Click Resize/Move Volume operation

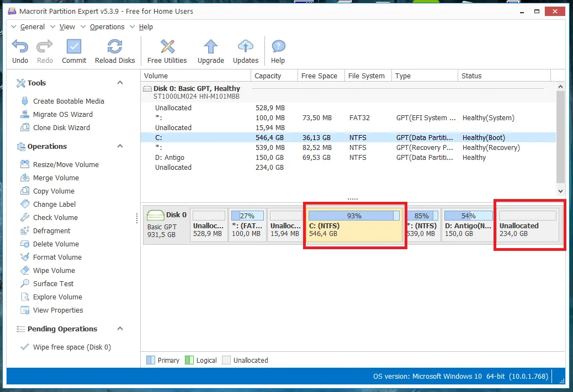[x=66, y=165]
